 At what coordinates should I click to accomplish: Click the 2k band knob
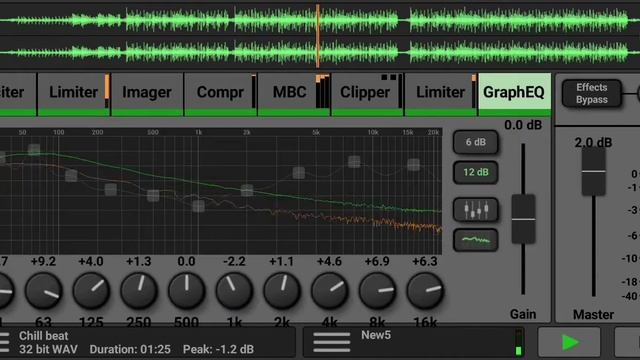(282, 291)
